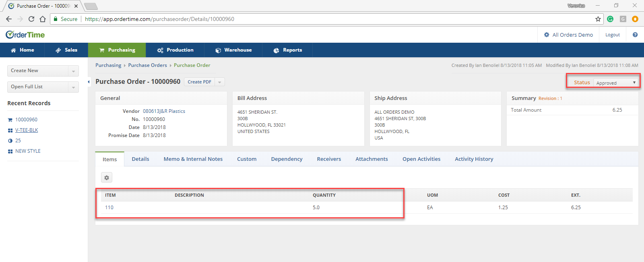Click the Logout link
The image size is (644, 262).
613,35
